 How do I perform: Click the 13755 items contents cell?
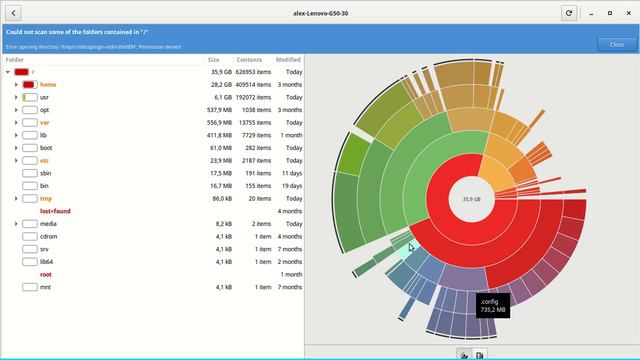click(x=255, y=122)
